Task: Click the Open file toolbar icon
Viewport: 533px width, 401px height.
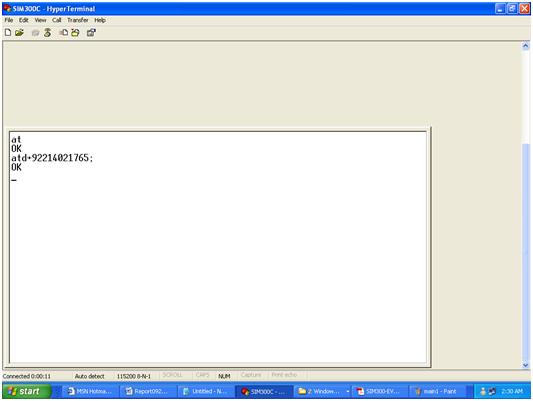Action: [19, 33]
